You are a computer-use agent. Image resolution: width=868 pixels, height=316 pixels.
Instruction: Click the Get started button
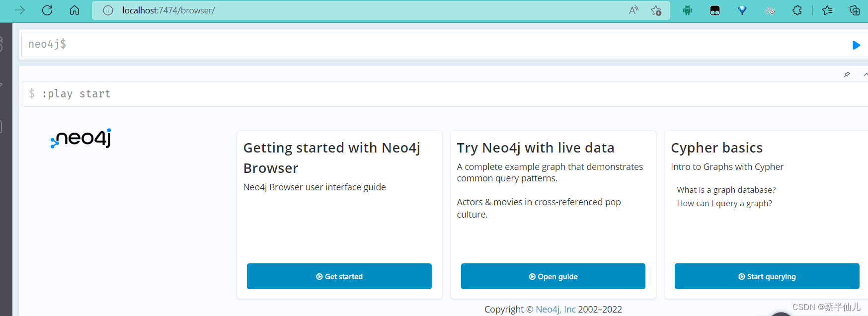click(339, 276)
